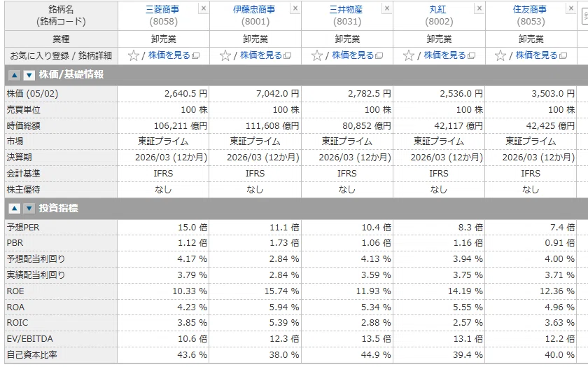Select the 予想PER row label
Screen dimensions: 588x367
click(x=23, y=228)
